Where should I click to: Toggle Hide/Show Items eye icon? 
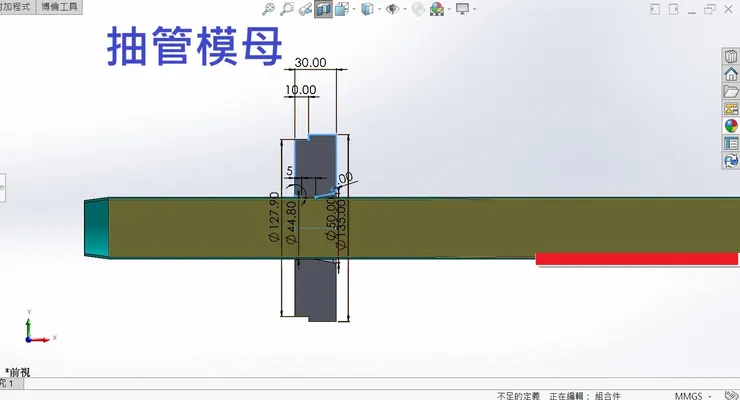(392, 8)
